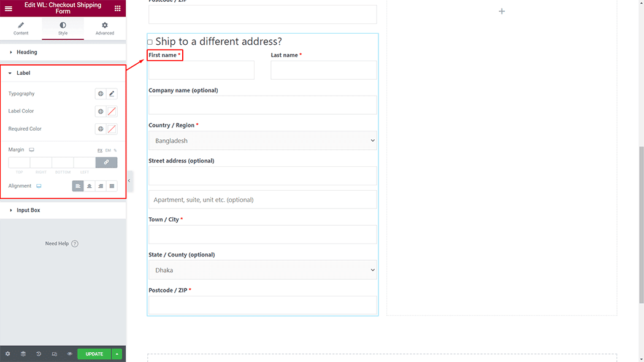Expand the Heading section
This screenshot has height=362, width=644.
pyautogui.click(x=27, y=52)
